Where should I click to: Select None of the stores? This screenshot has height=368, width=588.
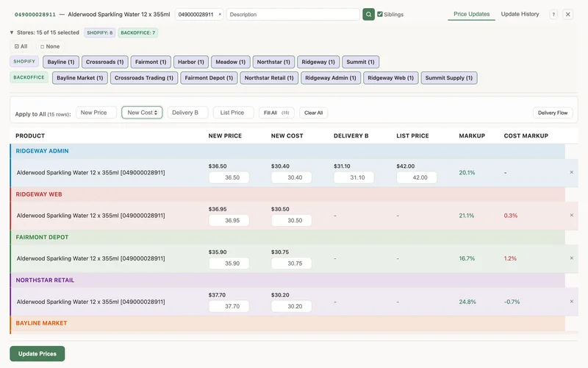tap(50, 46)
